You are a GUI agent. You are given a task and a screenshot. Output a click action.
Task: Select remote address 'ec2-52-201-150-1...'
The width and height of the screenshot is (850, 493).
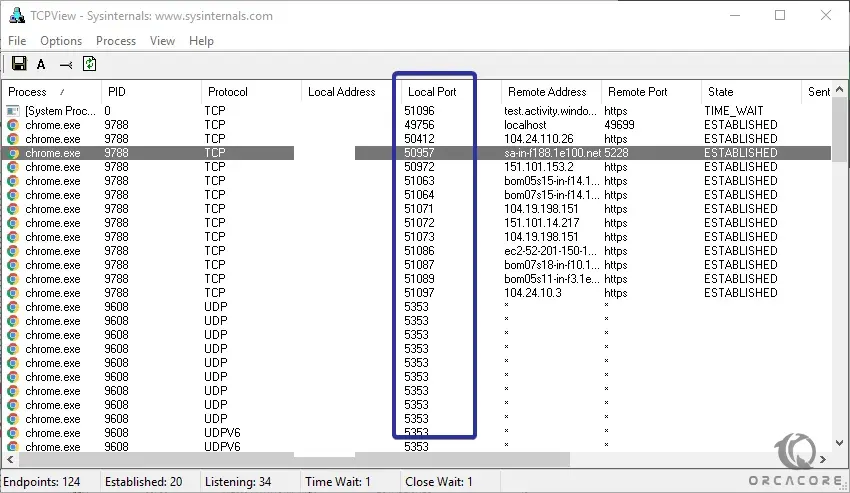pyautogui.click(x=550, y=251)
